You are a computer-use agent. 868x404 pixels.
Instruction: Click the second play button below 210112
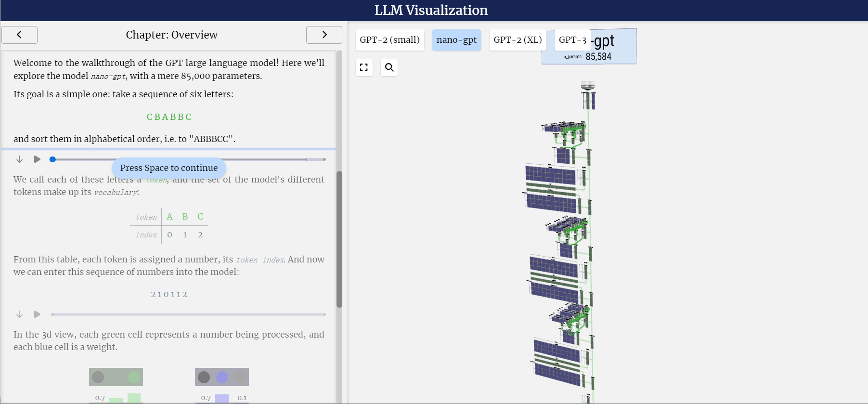click(37, 314)
